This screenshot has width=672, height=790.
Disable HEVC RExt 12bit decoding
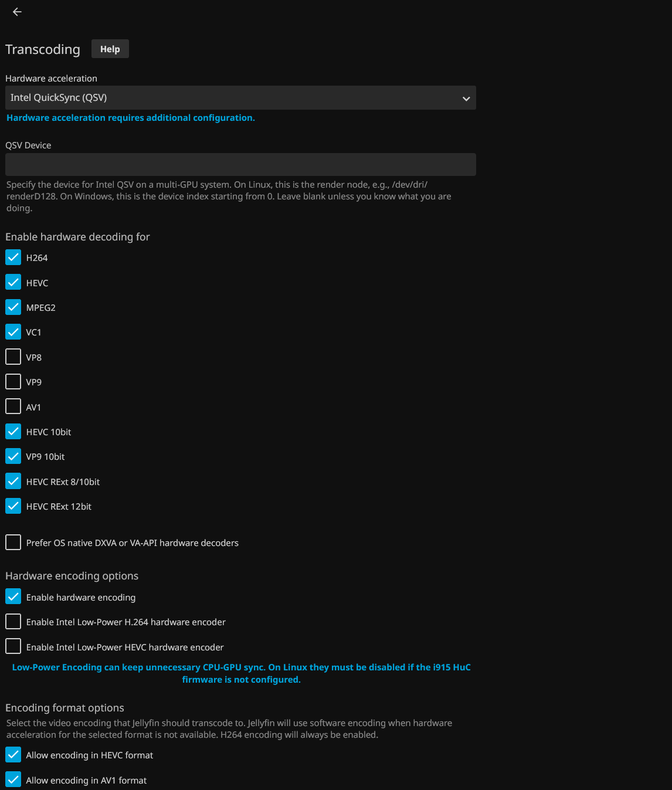click(13, 506)
